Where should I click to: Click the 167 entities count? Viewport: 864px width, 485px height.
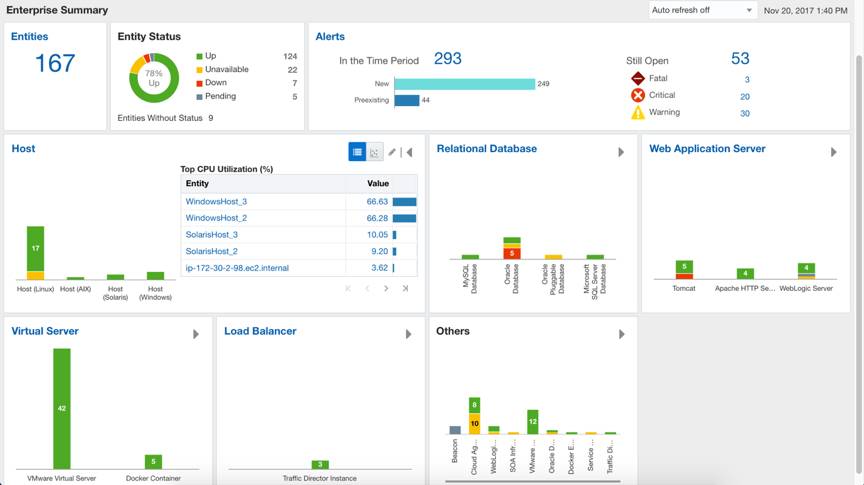click(55, 63)
